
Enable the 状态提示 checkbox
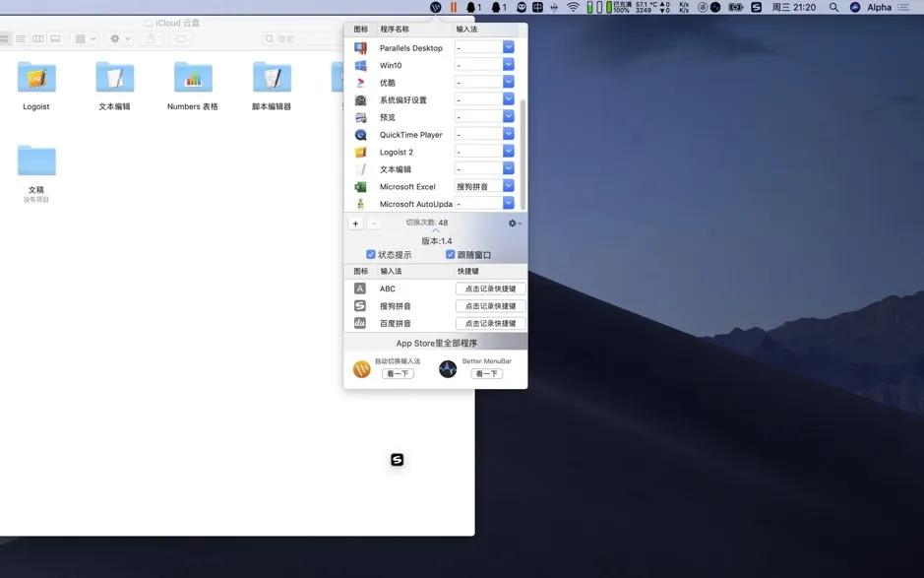coord(370,253)
